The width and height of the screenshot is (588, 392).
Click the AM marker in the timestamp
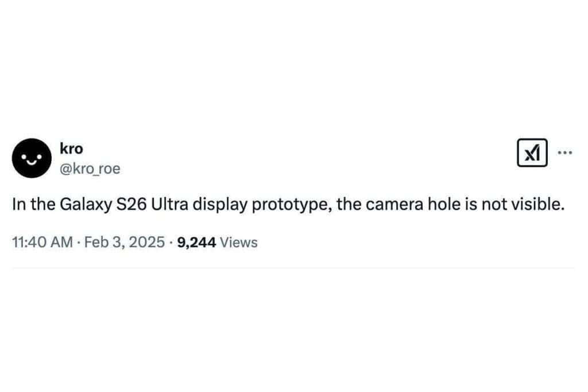[61, 242]
